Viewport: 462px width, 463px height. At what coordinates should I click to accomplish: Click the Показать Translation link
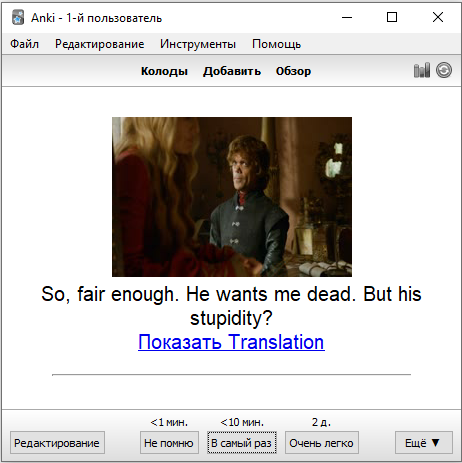231,342
